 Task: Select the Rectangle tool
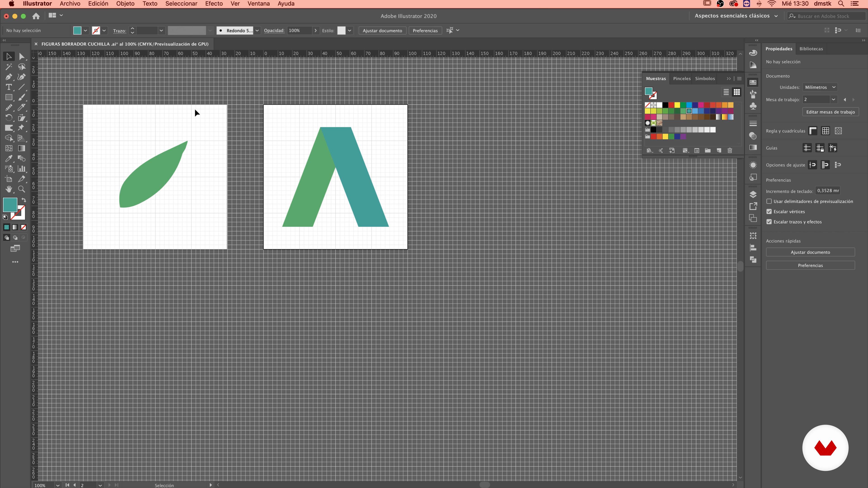(9, 97)
